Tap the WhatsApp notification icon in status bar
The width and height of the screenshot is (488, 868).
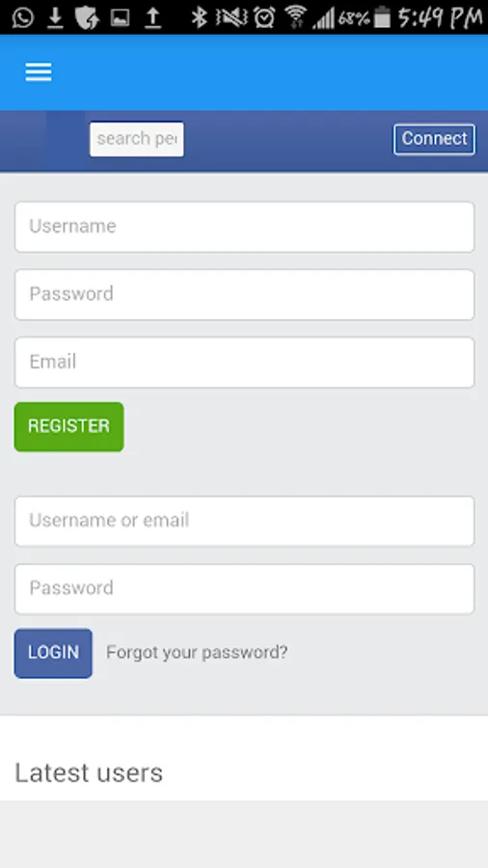[x=22, y=17]
